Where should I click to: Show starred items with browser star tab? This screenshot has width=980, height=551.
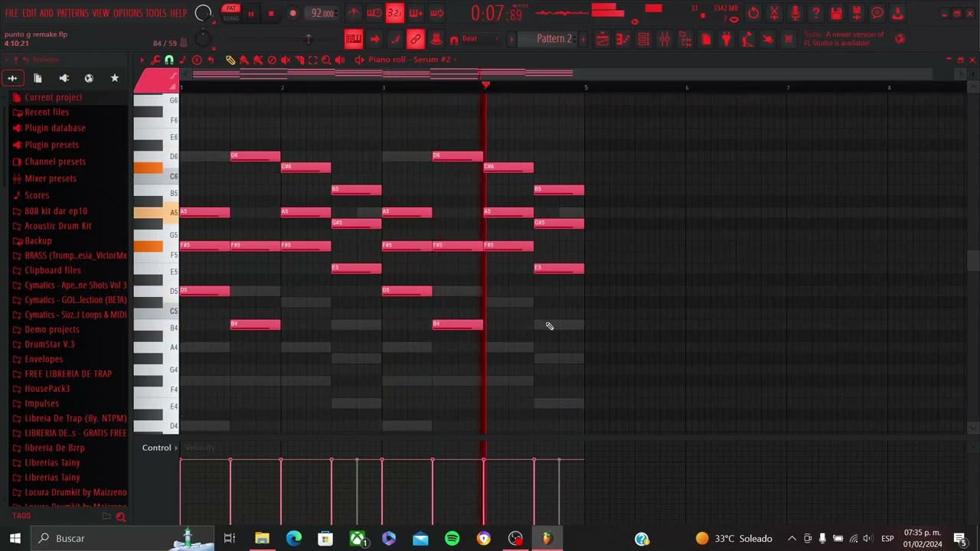pyautogui.click(x=114, y=78)
